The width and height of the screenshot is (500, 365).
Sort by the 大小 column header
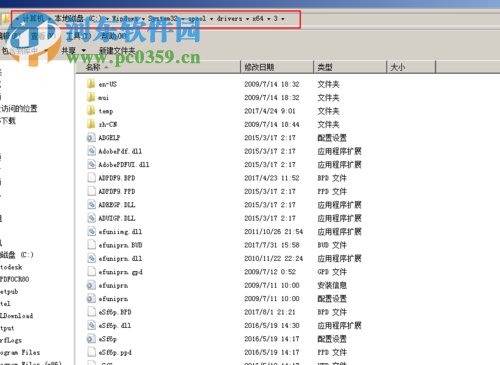click(411, 67)
